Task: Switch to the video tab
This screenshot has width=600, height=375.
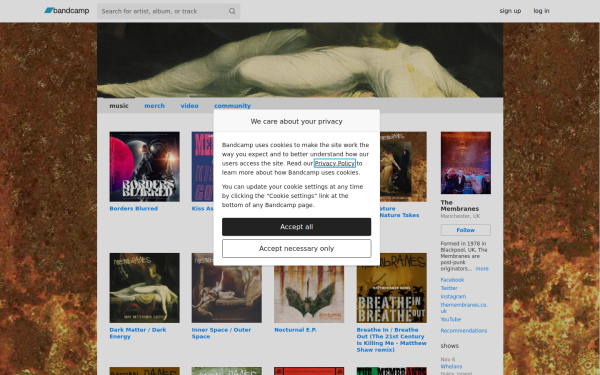Action: click(189, 106)
